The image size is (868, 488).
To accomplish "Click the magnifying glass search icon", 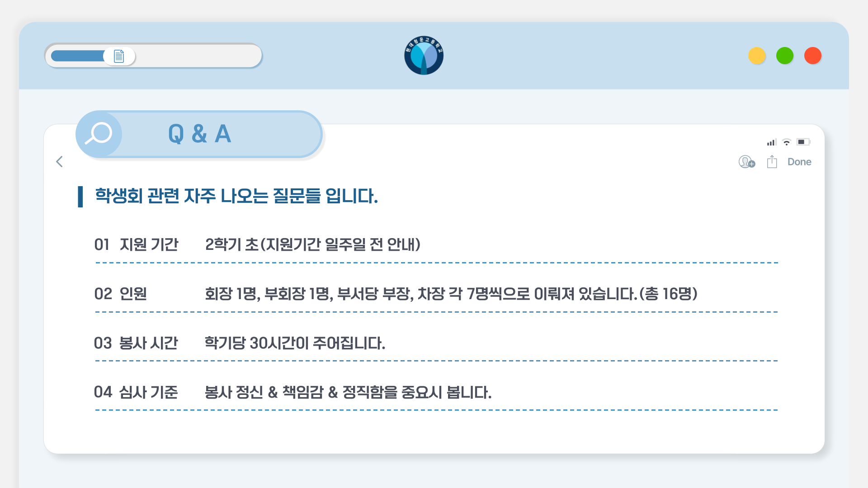I will point(99,134).
